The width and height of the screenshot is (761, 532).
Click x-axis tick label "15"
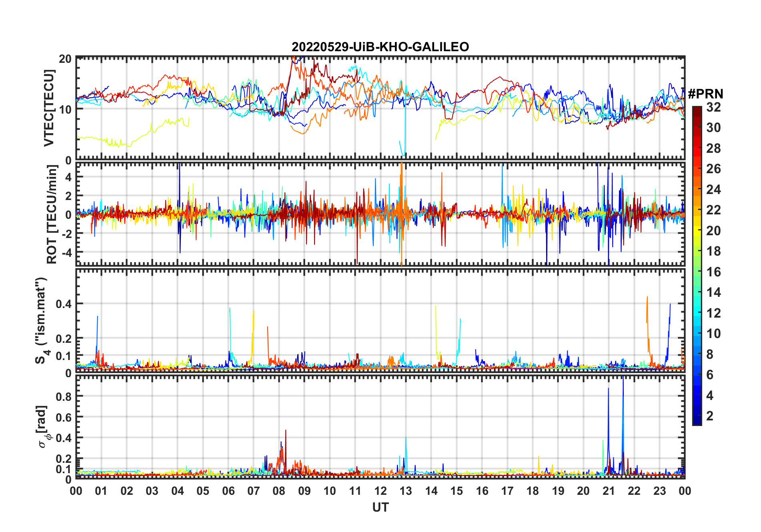pos(457,491)
